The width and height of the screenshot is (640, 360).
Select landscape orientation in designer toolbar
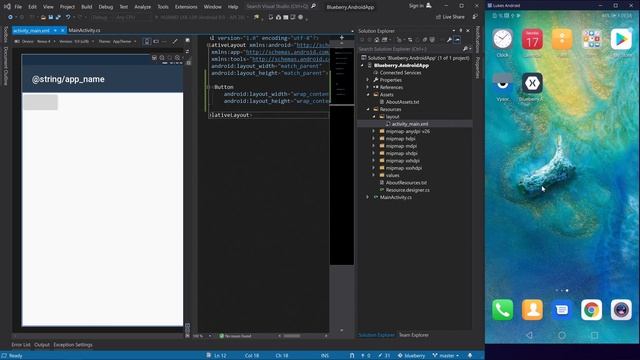point(156,42)
